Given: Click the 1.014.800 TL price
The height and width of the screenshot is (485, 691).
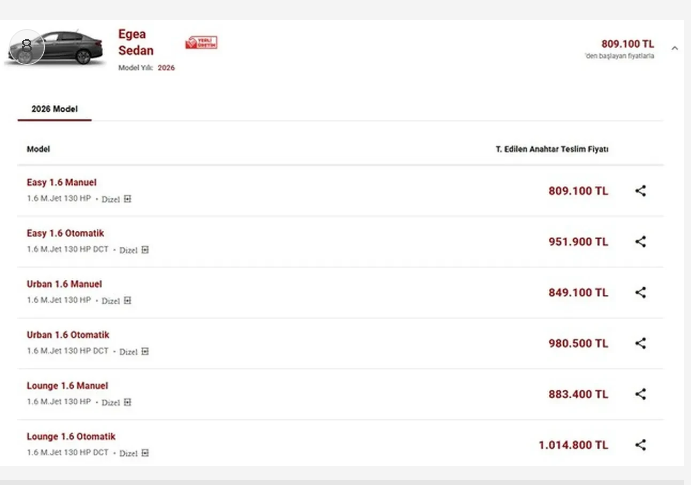Looking at the screenshot, I should pos(573,445).
